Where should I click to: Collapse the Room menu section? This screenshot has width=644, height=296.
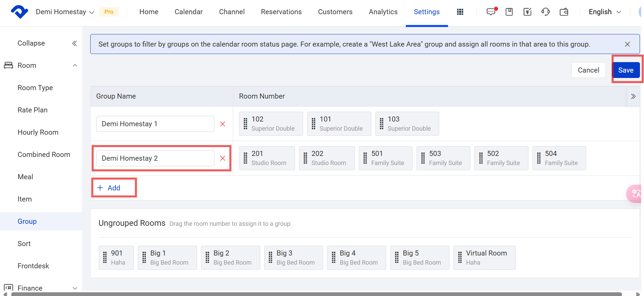pyautogui.click(x=75, y=65)
